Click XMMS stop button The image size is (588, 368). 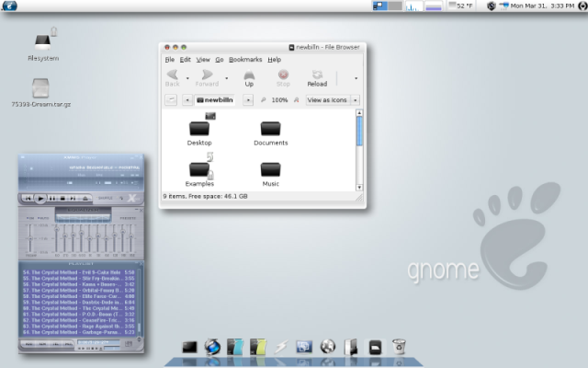pos(62,199)
